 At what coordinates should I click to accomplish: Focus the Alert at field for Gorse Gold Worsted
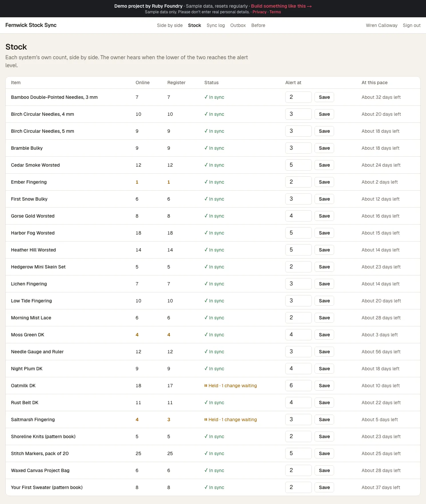pos(299,216)
